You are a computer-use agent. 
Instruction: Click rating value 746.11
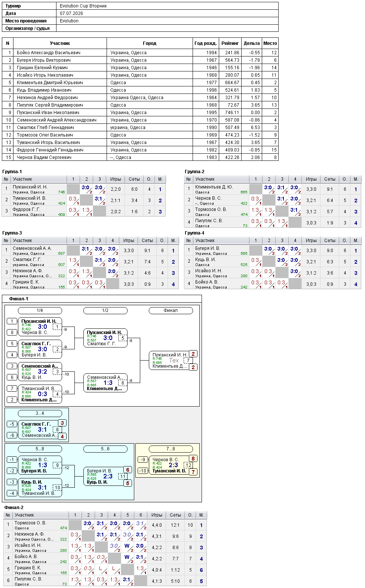(x=232, y=113)
